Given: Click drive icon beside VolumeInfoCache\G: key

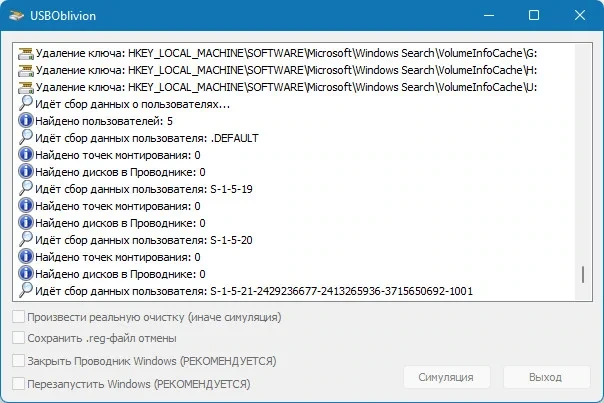Looking at the screenshot, I should point(26,53).
